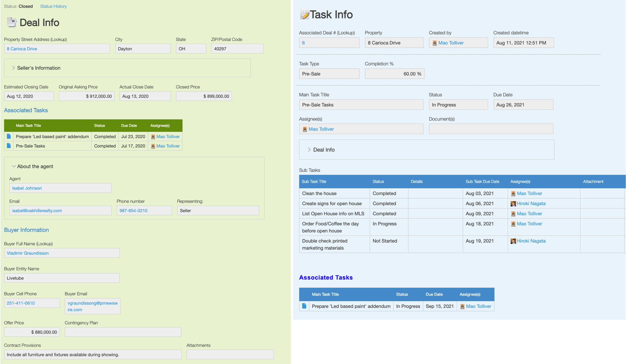Open document icon for Pre-Sale Tasks row

(x=9, y=146)
